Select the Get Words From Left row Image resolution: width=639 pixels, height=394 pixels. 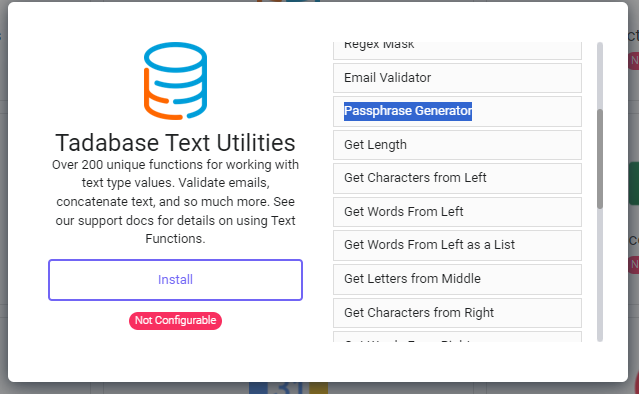(x=457, y=212)
